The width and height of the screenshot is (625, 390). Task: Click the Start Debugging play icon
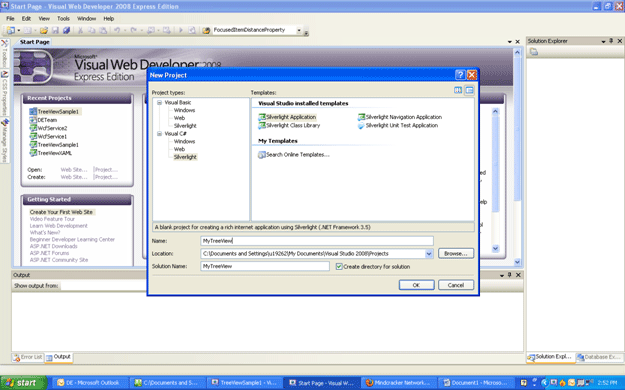(x=181, y=30)
